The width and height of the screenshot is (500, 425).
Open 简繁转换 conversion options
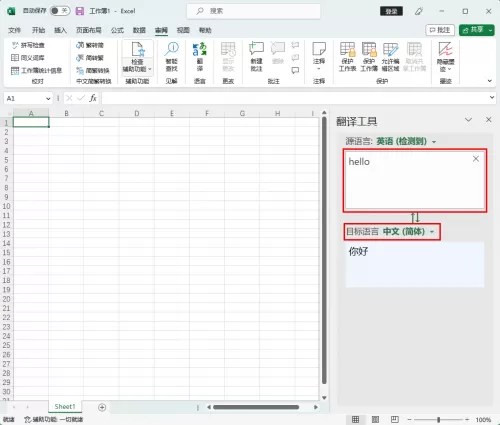[x=93, y=70]
